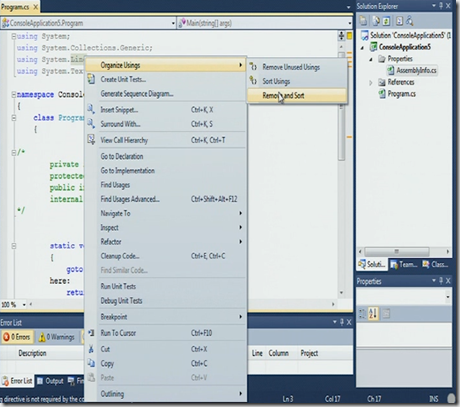Click Properties icon in Solution Explorer toolbar
This screenshot has width=460, height=407.
point(364,21)
